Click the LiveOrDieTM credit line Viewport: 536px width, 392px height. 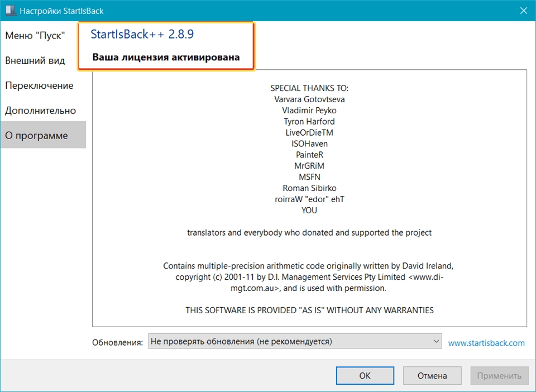coord(309,132)
